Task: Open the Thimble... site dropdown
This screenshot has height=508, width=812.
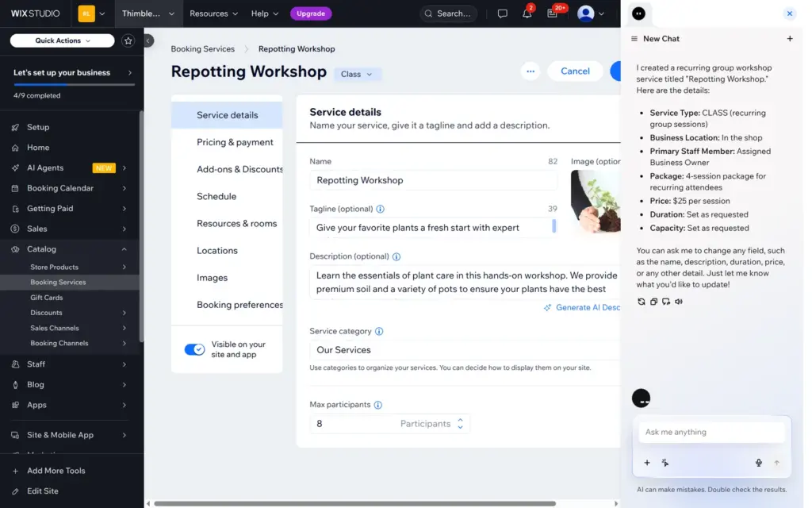Action: (148, 13)
